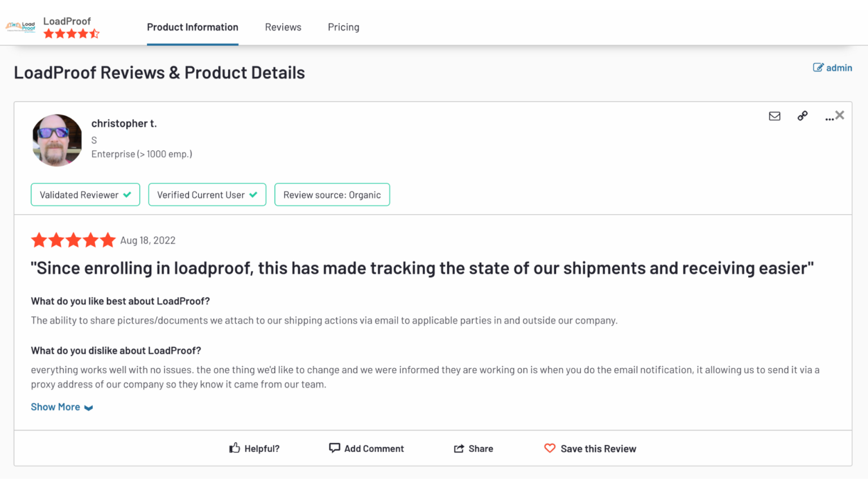Mark review as Helpful

point(254,448)
